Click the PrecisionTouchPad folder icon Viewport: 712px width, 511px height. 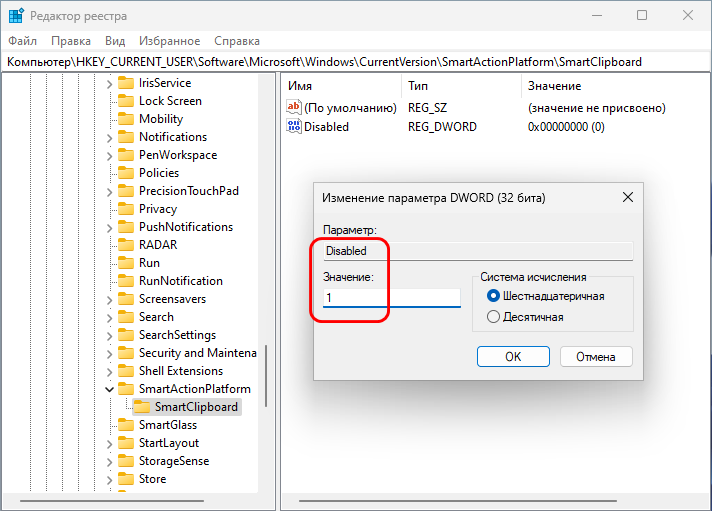tap(126, 191)
